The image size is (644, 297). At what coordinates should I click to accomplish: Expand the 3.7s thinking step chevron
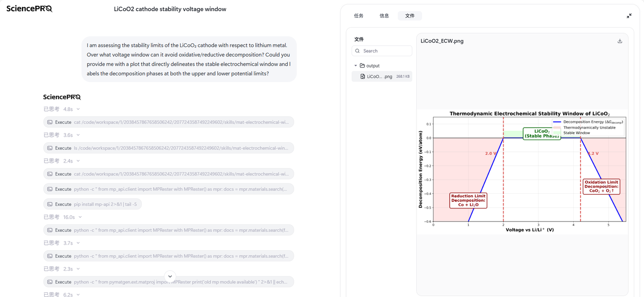click(x=78, y=243)
